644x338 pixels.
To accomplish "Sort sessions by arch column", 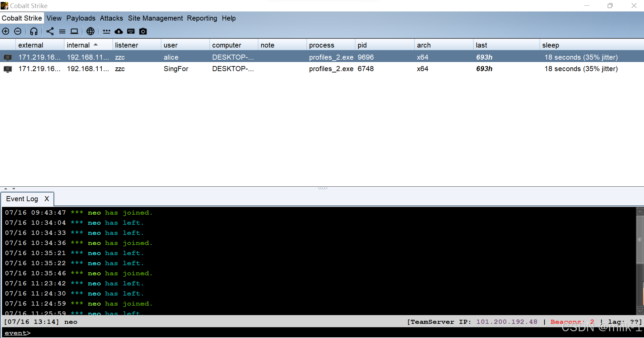I will point(444,45).
